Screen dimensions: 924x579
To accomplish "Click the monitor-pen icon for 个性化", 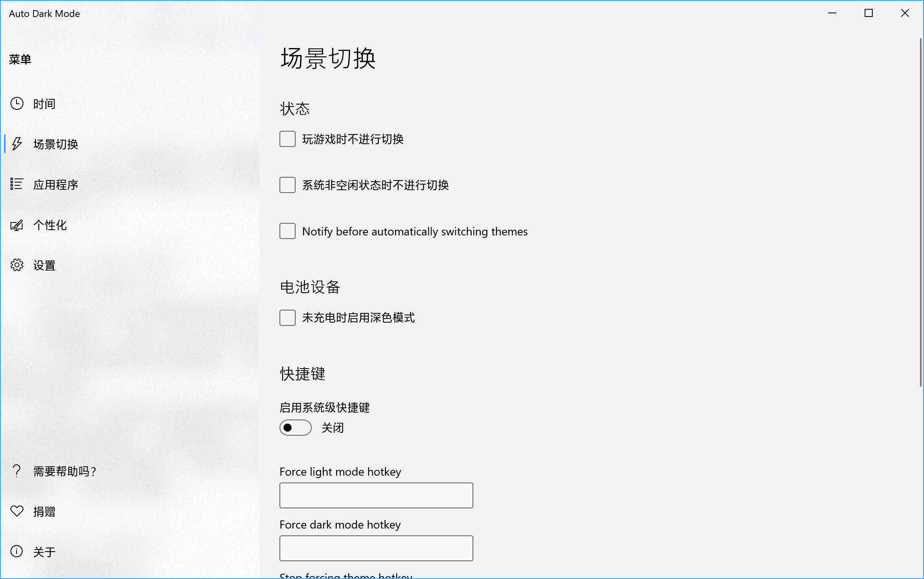I will point(17,225).
